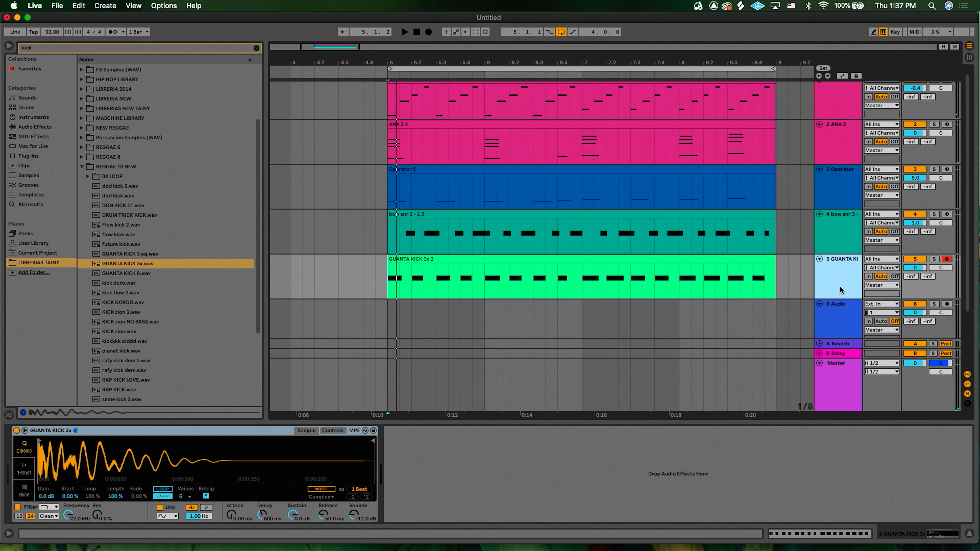Select Slice mode in Simpler

[x=24, y=490]
